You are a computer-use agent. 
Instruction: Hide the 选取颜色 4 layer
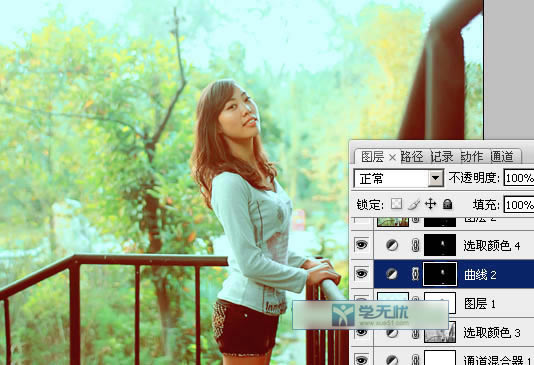click(x=361, y=245)
